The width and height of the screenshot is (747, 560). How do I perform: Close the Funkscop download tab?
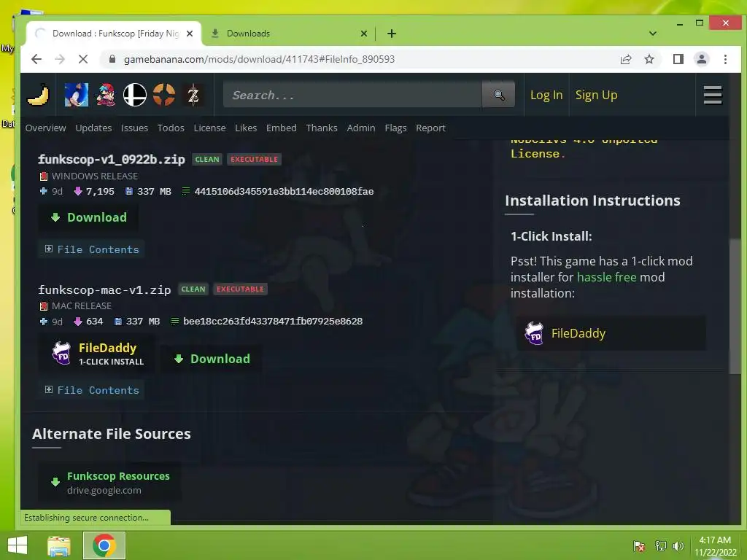point(190,34)
